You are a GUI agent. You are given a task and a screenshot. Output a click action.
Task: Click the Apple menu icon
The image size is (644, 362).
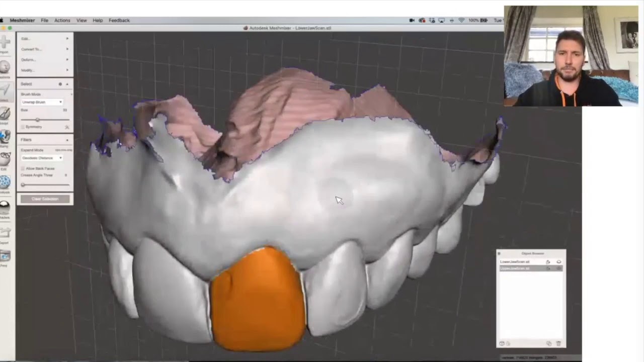[2, 20]
